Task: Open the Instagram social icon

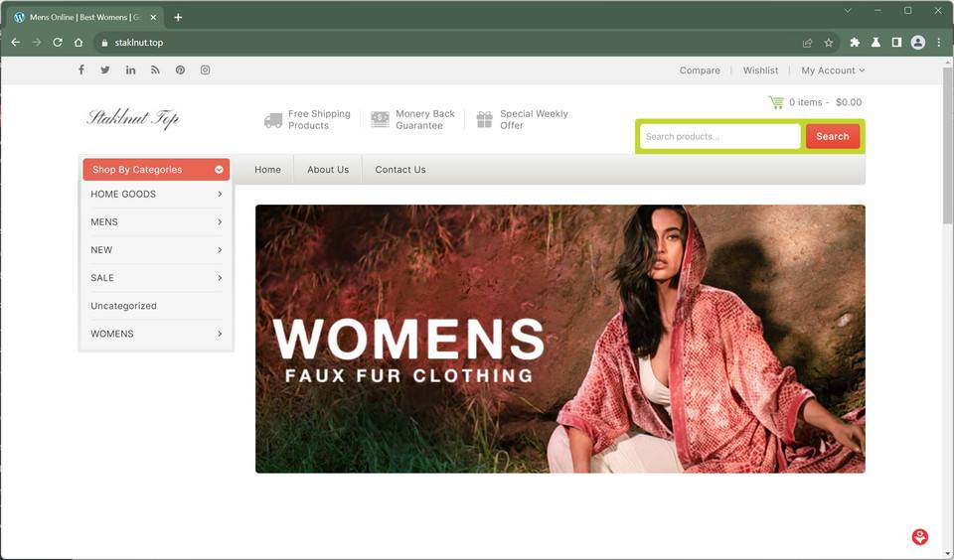Action: [205, 70]
